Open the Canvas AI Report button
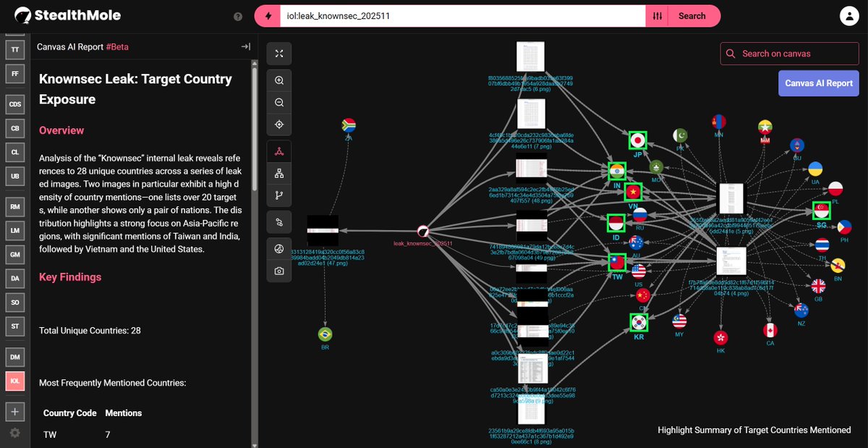 click(x=818, y=83)
